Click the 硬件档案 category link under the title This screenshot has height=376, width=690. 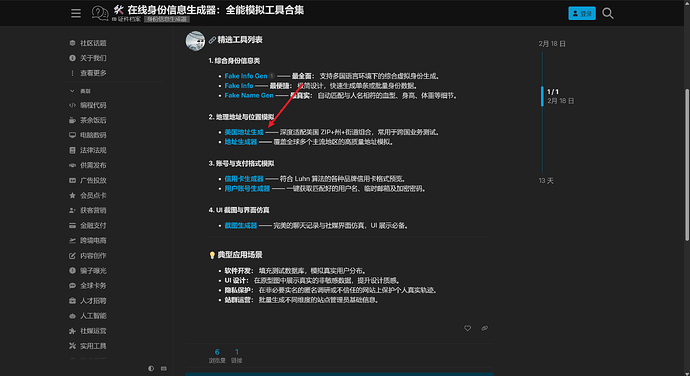(x=126, y=19)
